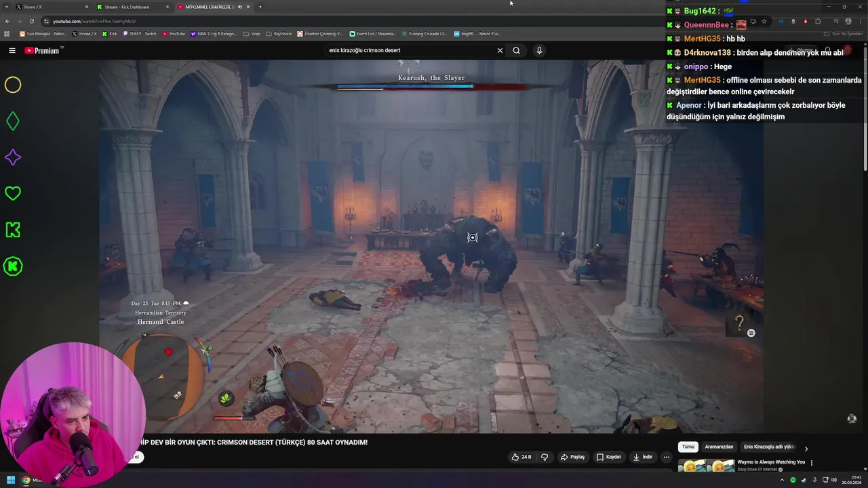The image size is (868, 488).
Task: Open the 'YouTube' bookmark
Action: [x=173, y=33]
